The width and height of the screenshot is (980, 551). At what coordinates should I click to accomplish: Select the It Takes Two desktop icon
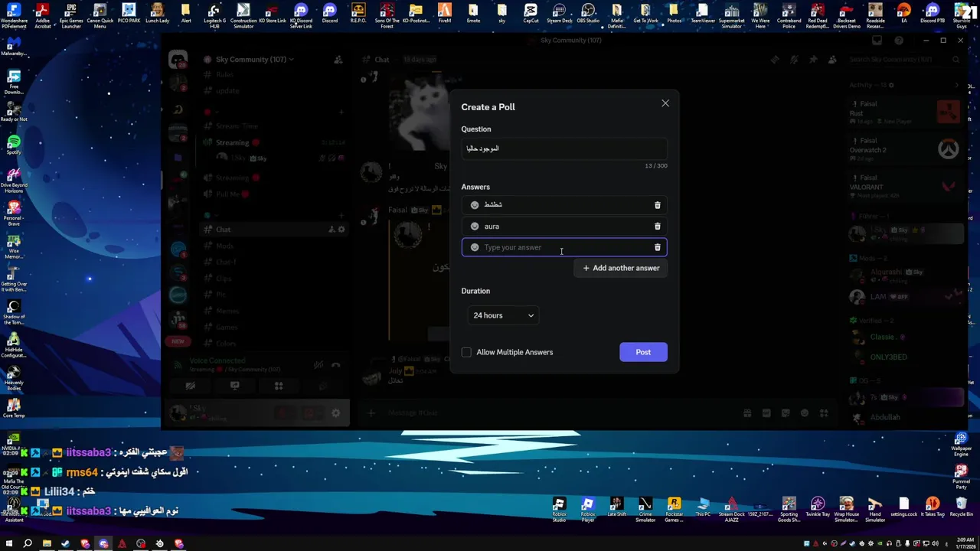click(933, 507)
